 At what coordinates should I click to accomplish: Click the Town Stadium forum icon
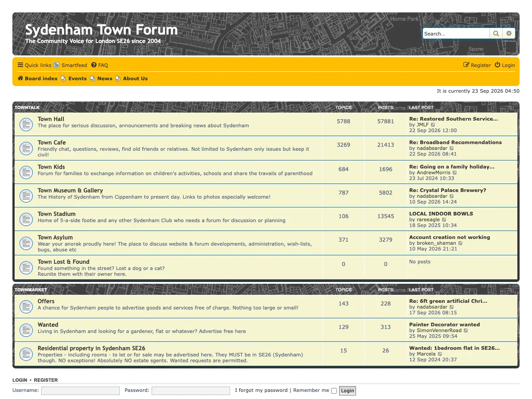(26, 219)
